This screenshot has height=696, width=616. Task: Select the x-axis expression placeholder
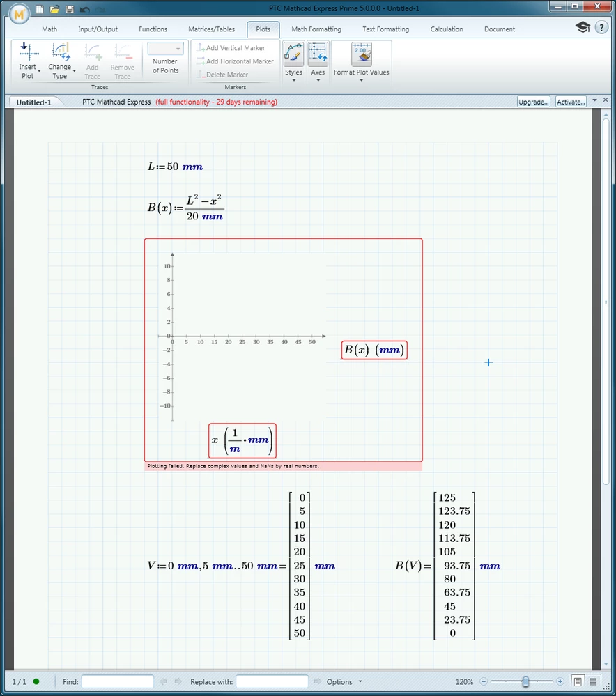click(x=242, y=441)
